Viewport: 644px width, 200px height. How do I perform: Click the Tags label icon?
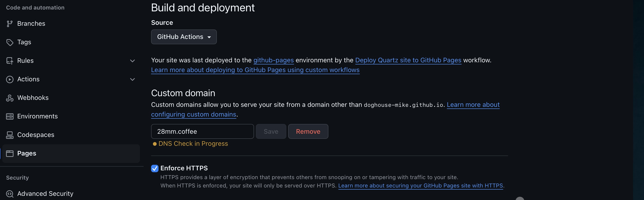[x=10, y=42]
